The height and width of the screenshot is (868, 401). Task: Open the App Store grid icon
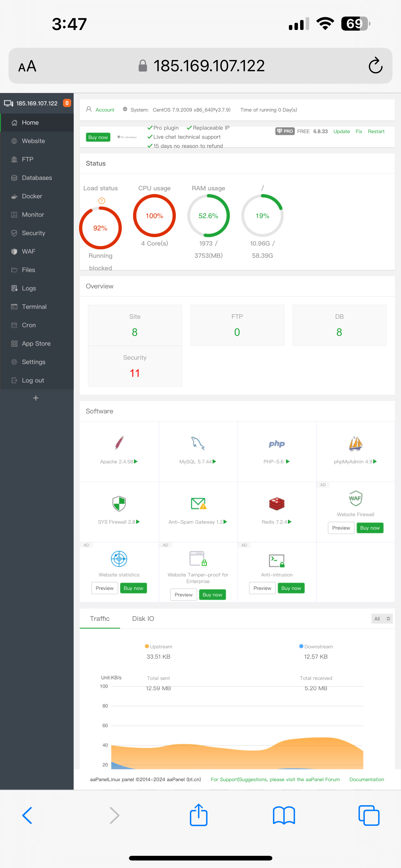click(x=14, y=344)
